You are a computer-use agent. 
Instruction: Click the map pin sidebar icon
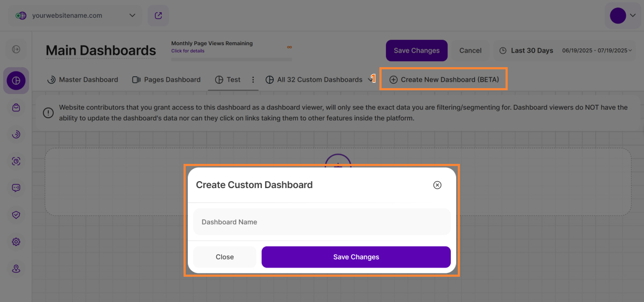16,269
